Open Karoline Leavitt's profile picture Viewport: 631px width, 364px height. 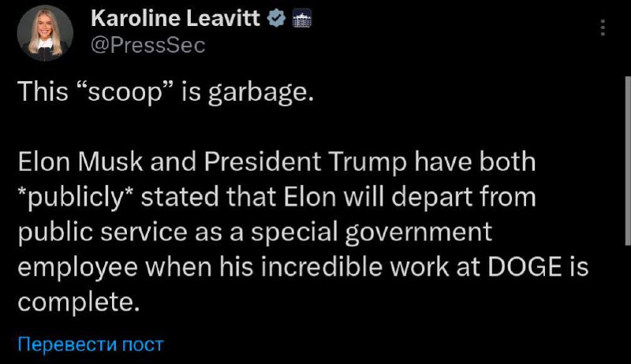(x=46, y=32)
